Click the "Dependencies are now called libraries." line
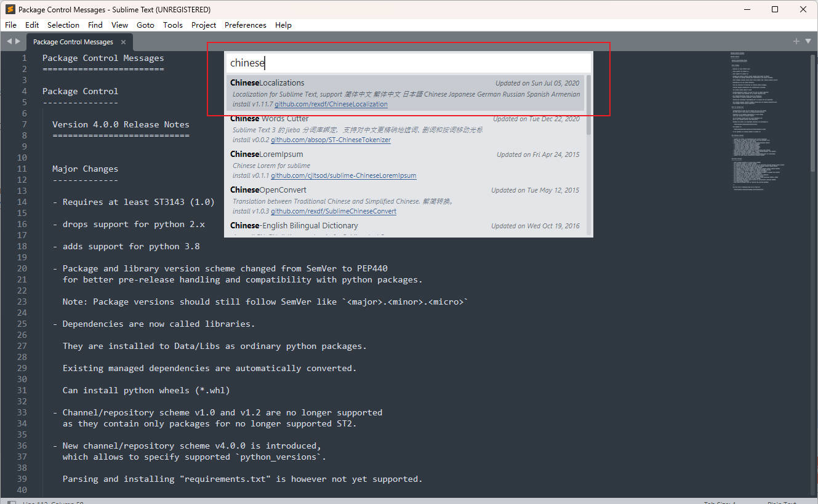This screenshot has width=818, height=504. (x=153, y=324)
